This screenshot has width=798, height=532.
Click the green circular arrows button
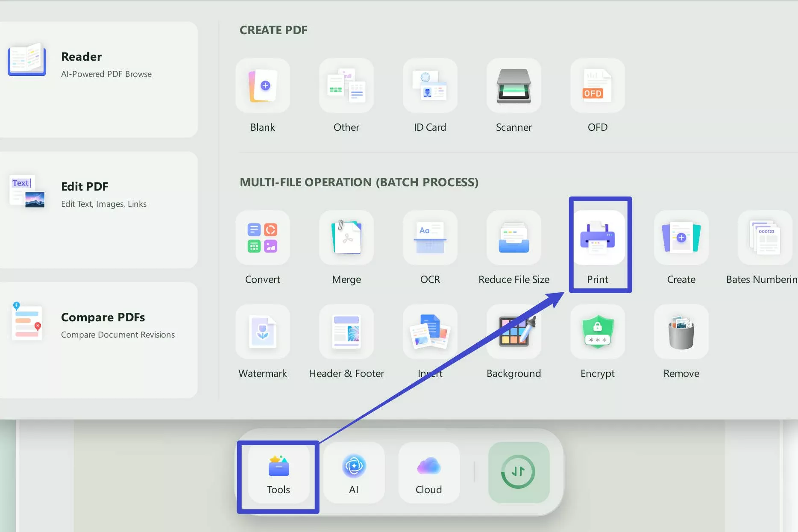pyautogui.click(x=519, y=473)
